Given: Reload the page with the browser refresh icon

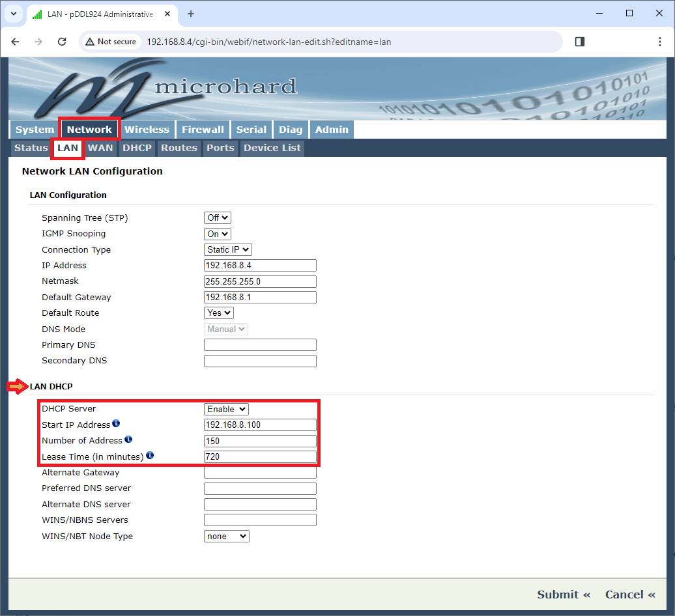Looking at the screenshot, I should (x=62, y=42).
